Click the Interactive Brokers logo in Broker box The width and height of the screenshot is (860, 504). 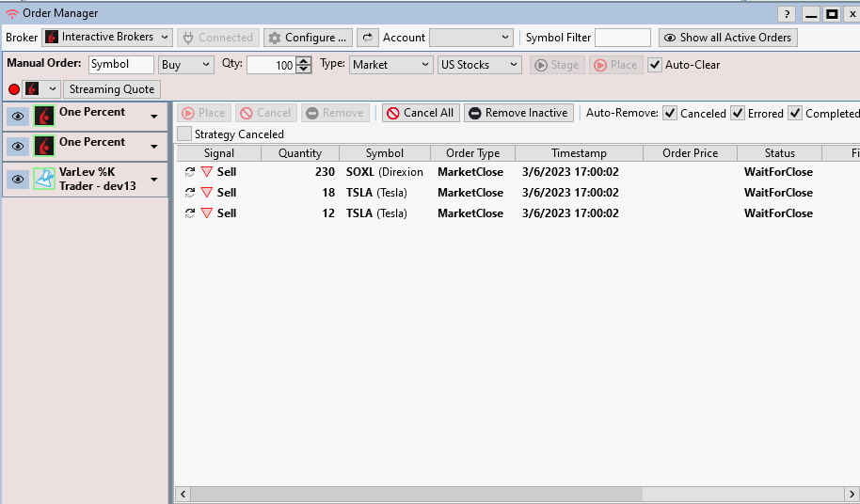pos(52,38)
